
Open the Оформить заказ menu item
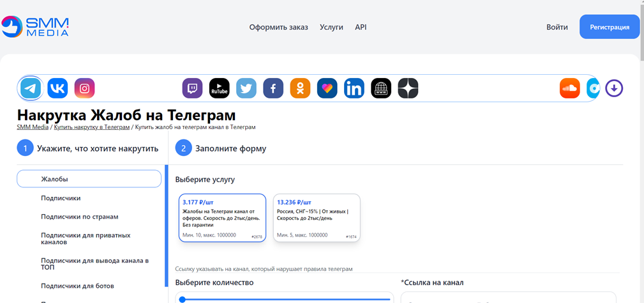point(278,27)
